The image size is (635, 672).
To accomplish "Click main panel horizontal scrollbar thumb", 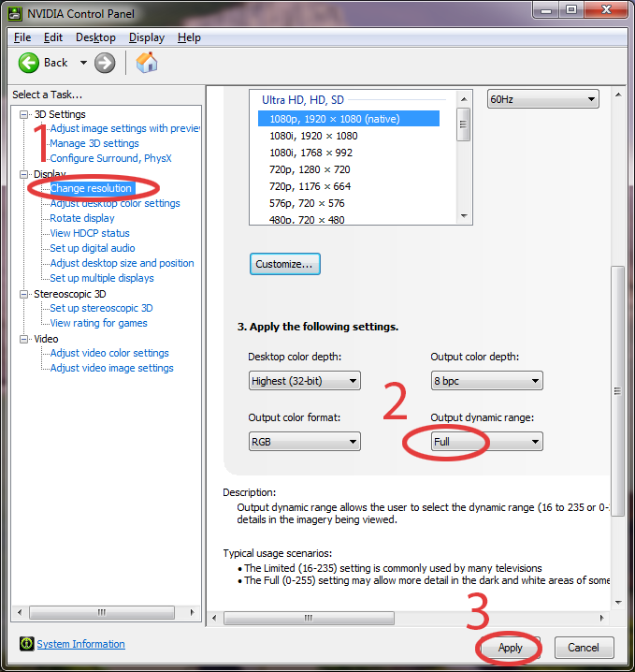I will pos(309,618).
